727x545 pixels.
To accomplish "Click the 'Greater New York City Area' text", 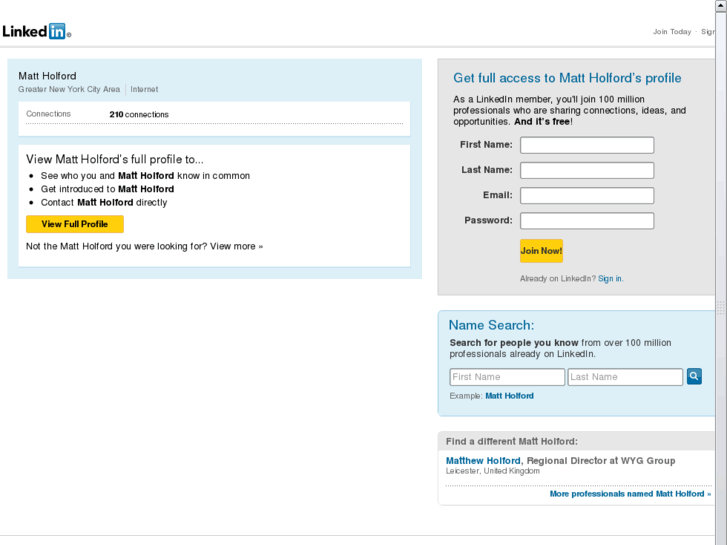I will [x=69, y=89].
